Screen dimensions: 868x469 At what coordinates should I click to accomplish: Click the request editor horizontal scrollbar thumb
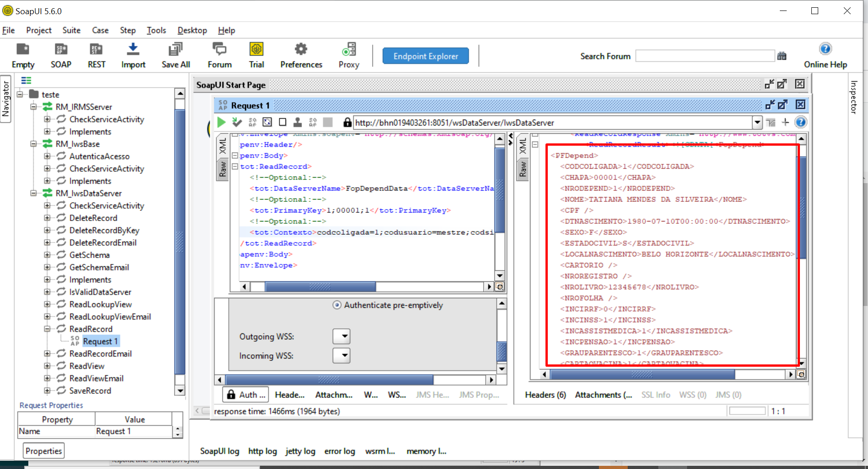tap(320, 287)
